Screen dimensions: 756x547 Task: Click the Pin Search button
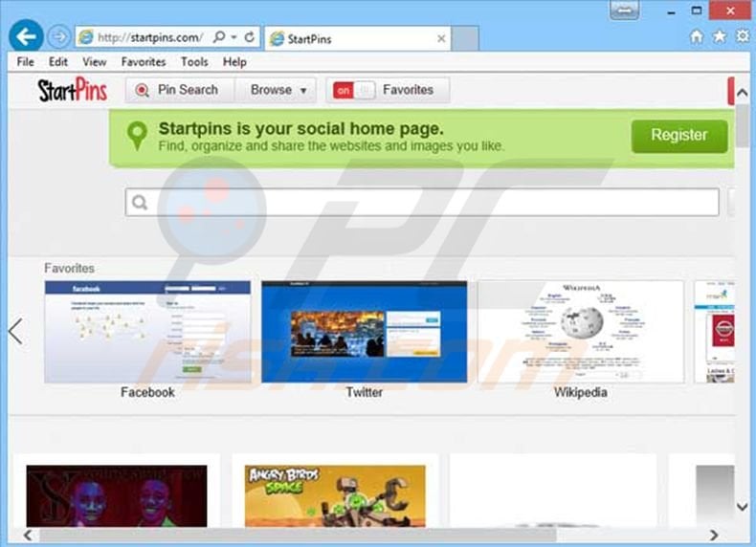click(x=180, y=90)
